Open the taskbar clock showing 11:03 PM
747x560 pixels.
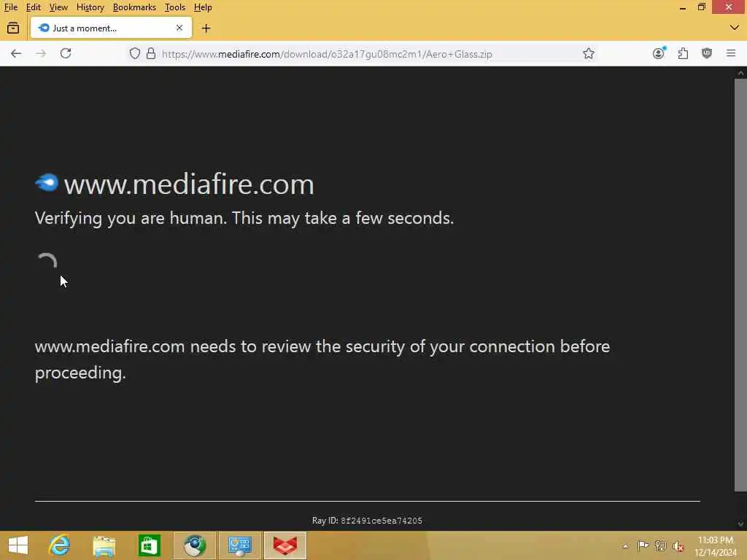pos(715,545)
